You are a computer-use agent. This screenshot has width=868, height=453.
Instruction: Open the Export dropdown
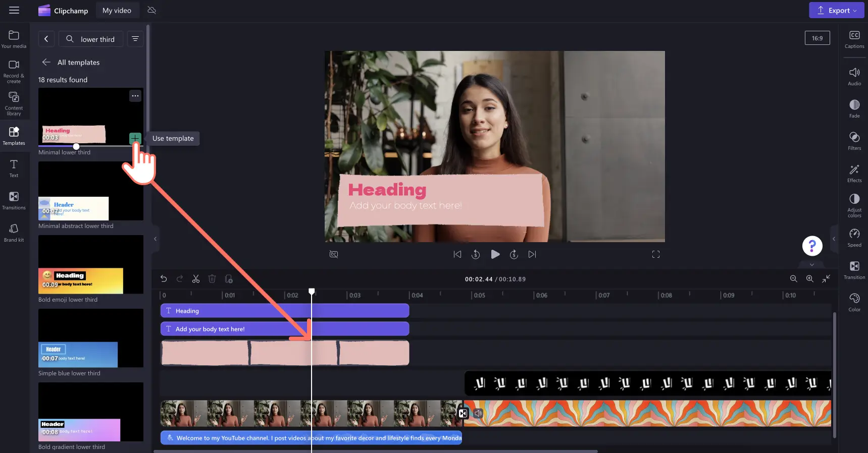836,10
